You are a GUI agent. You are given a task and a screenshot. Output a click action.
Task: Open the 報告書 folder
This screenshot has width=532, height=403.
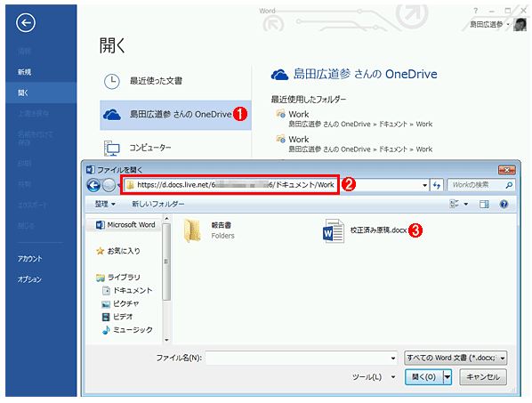(x=209, y=230)
